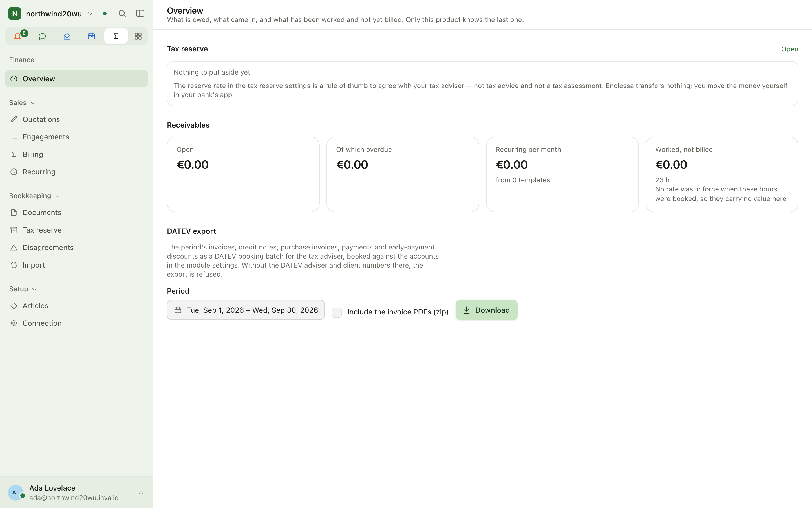Click the Disagreements warning triangle icon

coord(14,247)
